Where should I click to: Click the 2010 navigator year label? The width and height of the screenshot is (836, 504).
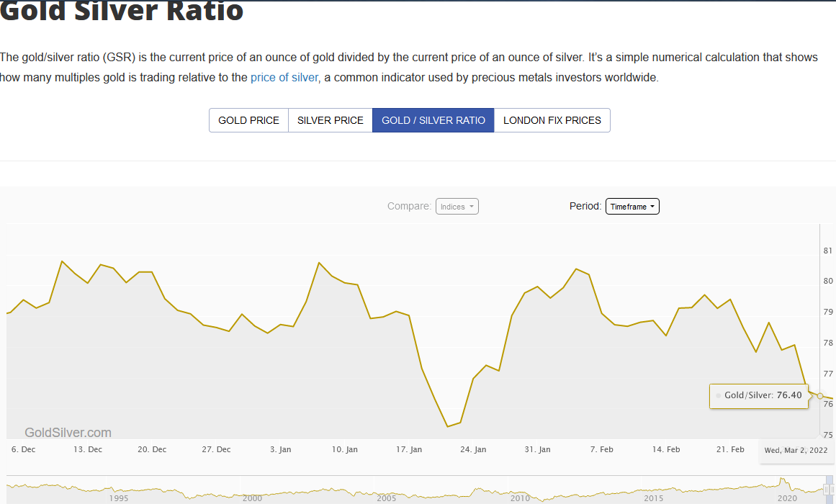[x=520, y=498]
